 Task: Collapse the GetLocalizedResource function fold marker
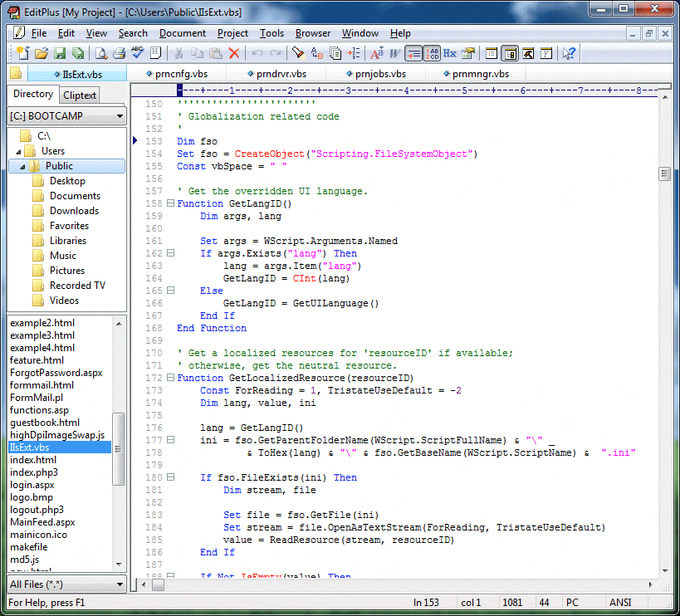click(171, 379)
